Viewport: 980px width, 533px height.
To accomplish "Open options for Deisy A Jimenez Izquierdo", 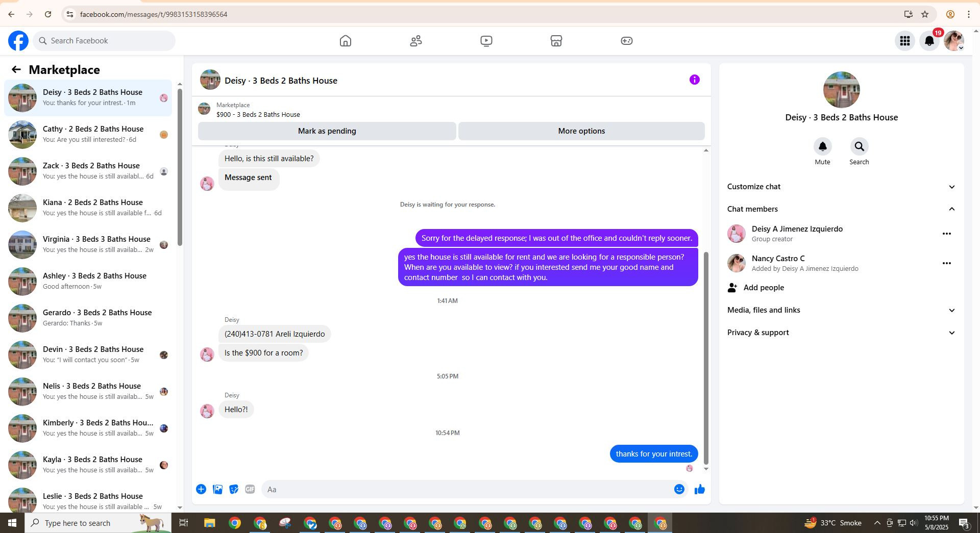I will 946,234.
